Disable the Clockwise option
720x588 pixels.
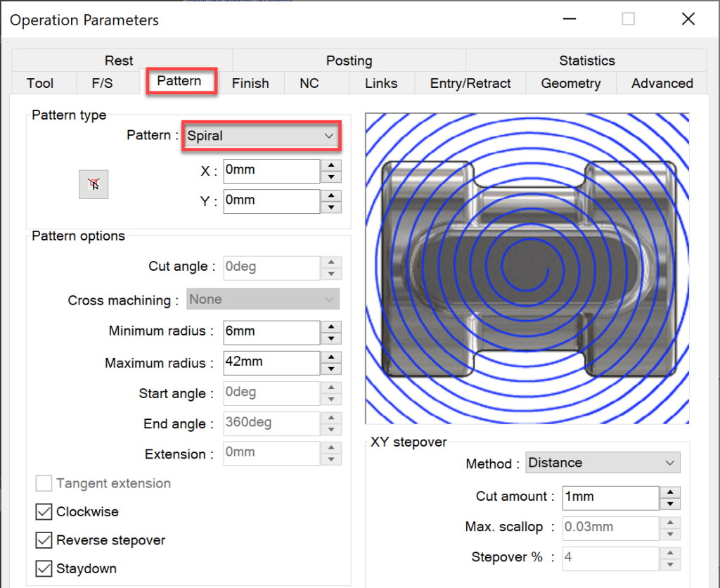43,512
